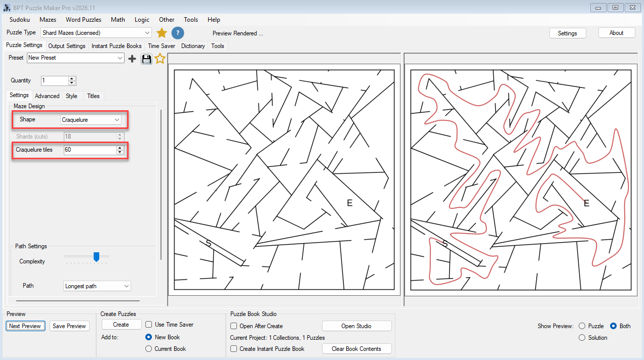Open the Puzzle Type dropdown
Screen dimensions: 644x360
click(x=96, y=33)
